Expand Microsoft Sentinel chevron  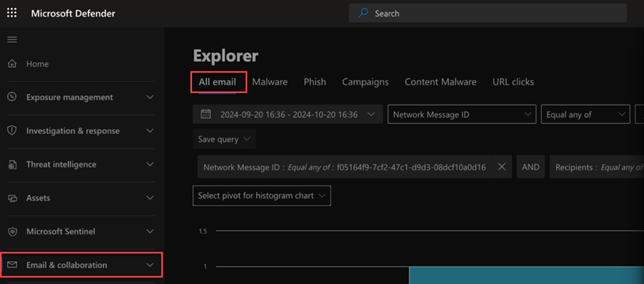coord(150,232)
